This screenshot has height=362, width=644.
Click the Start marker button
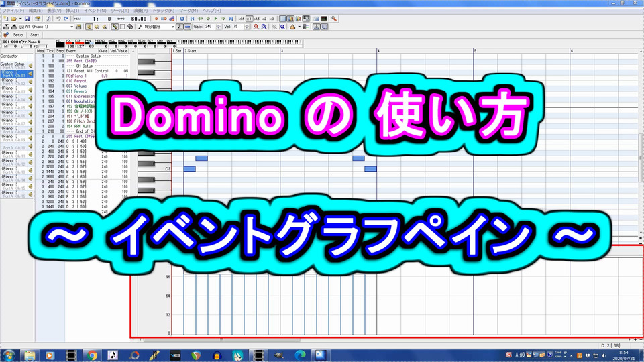tap(34, 35)
